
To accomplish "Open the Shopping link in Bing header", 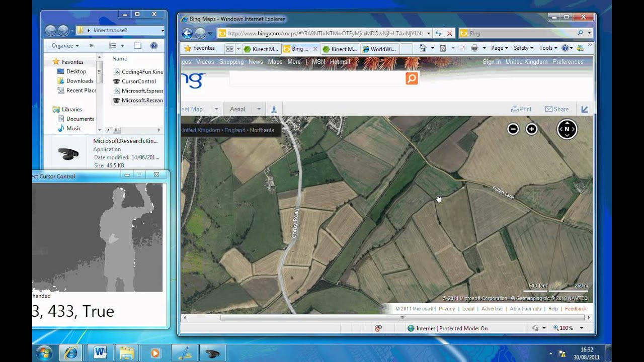I will [231, 62].
